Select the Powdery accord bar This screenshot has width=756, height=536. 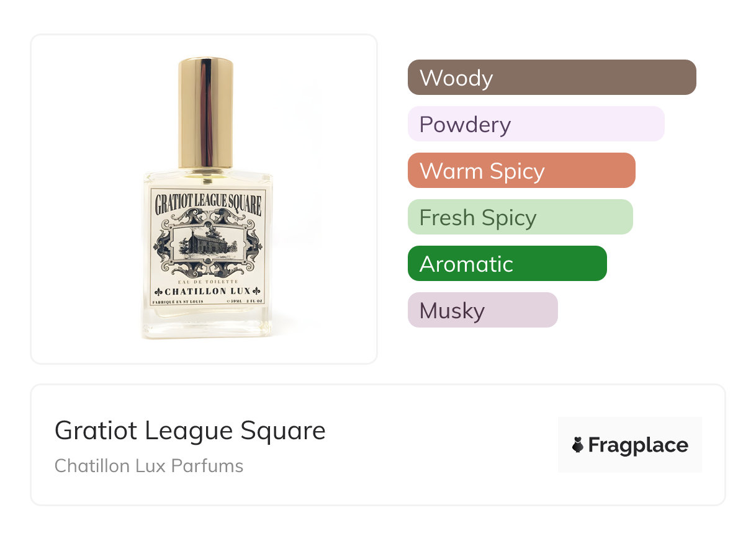536,124
